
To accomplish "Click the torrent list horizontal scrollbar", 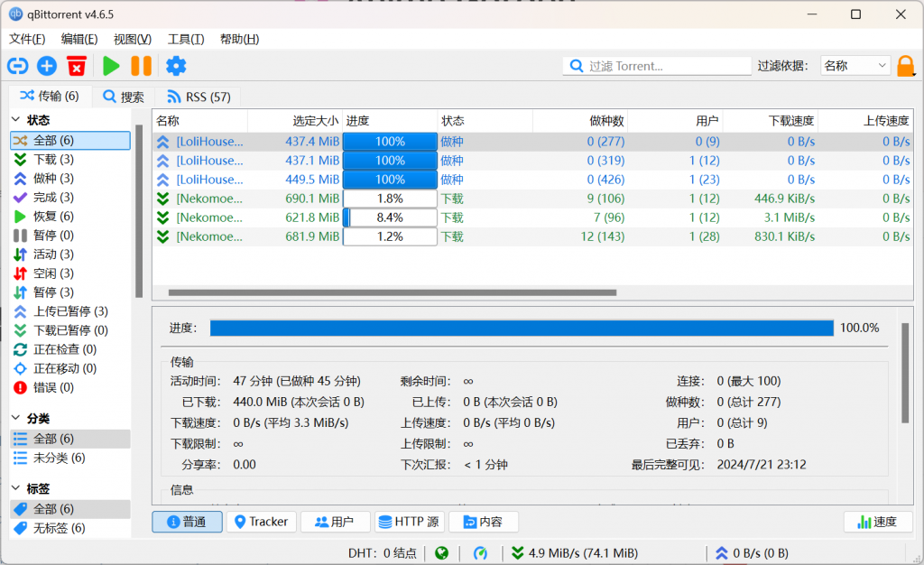I will (393, 292).
